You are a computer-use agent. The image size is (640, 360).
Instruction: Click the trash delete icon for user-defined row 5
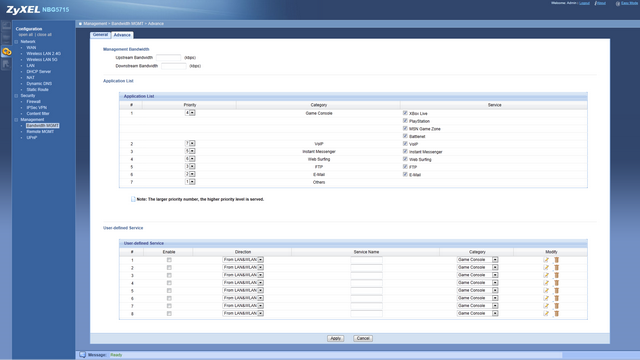[556, 290]
